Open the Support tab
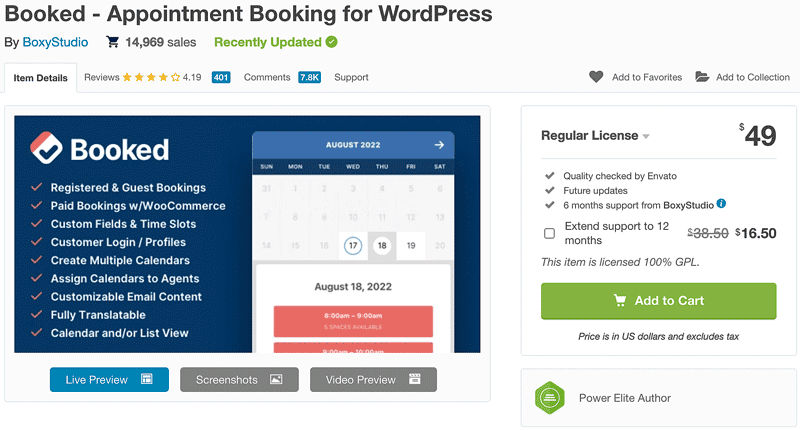 [x=351, y=78]
